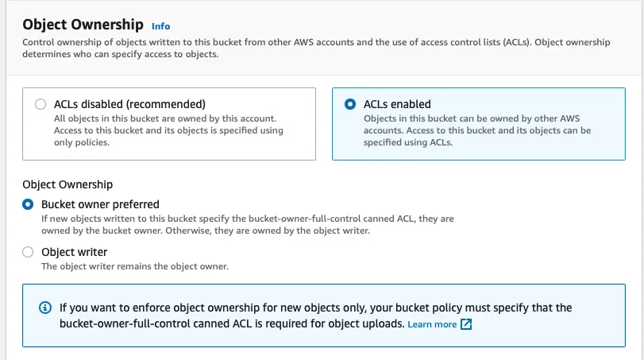
Task: Click the Object Ownership main heading
Action: [83, 25]
